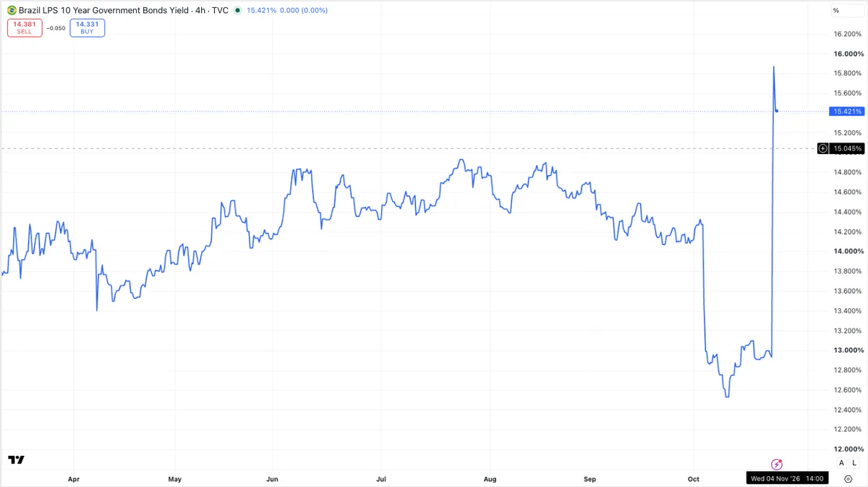Click the Wed 04 Nov '26 14:00 time label
868x487 pixels.
[787, 478]
